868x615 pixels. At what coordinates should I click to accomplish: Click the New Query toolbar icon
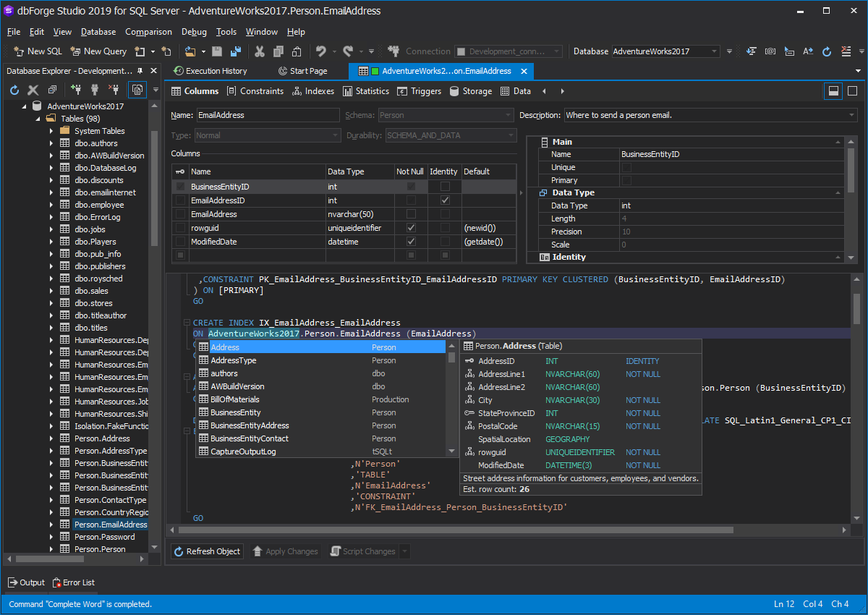[98, 51]
